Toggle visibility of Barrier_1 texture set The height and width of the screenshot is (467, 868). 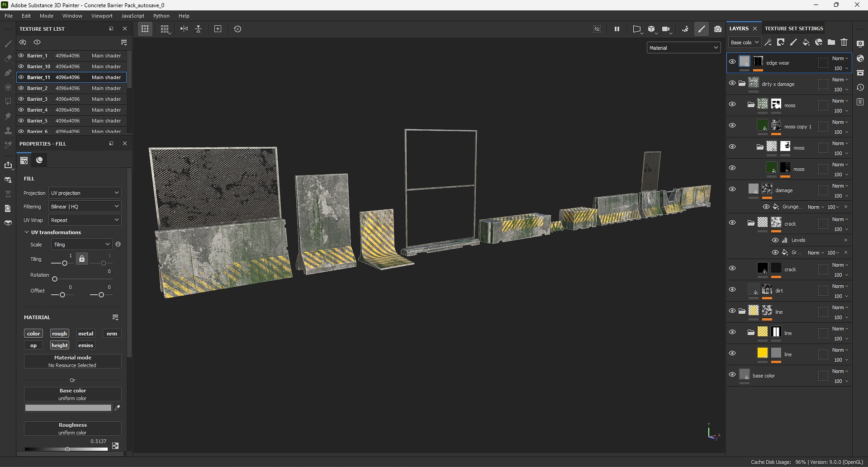click(x=21, y=56)
